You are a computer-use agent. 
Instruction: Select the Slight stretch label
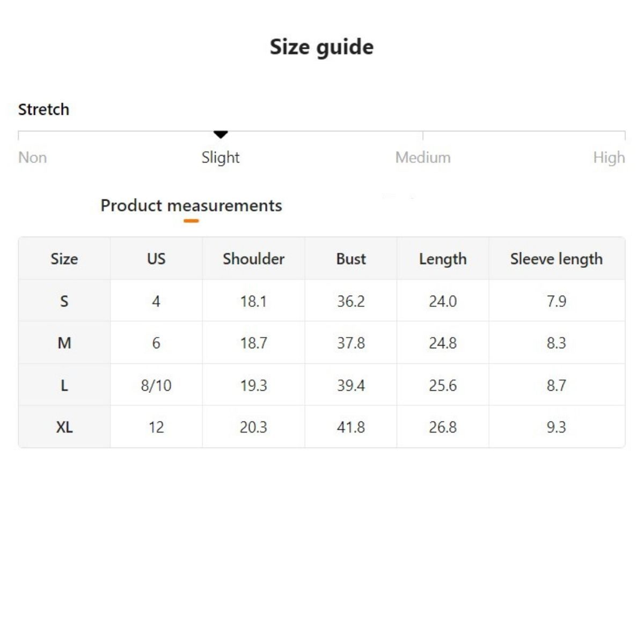click(x=221, y=158)
